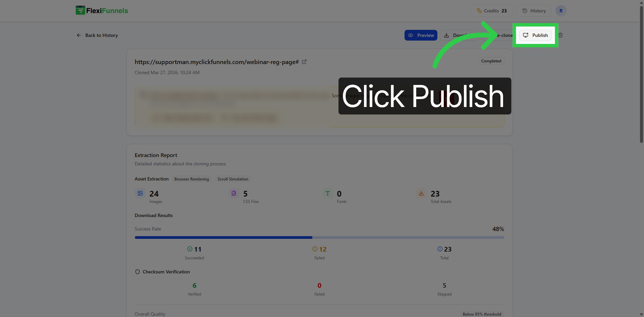Open external link icon beside URL

304,62
